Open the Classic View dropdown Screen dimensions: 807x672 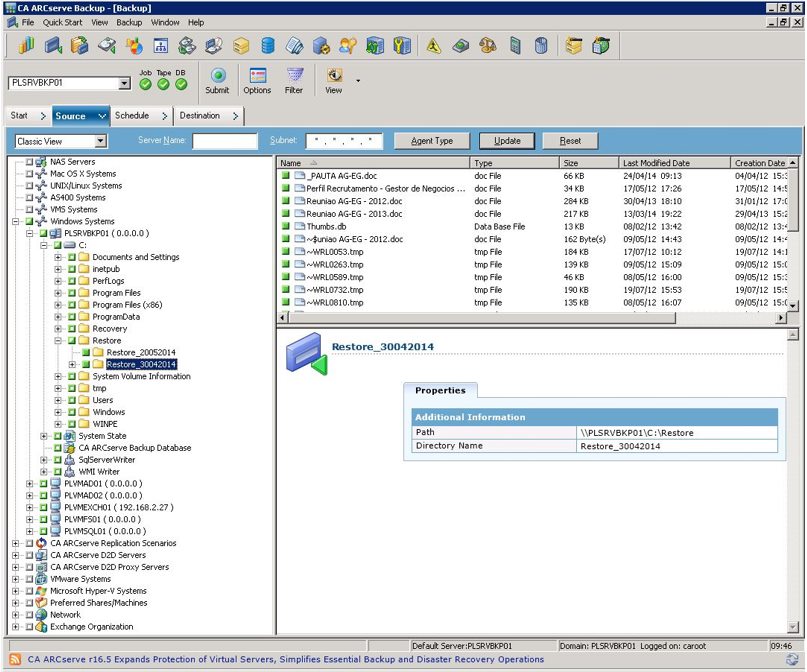[x=100, y=142]
